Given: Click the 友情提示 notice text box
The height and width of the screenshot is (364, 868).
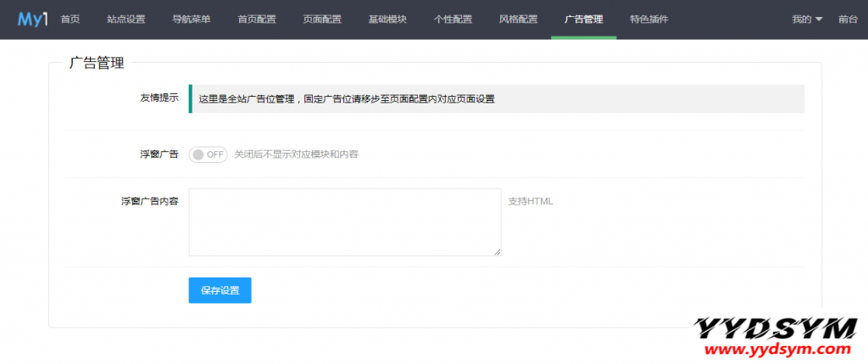Looking at the screenshot, I should [x=497, y=98].
